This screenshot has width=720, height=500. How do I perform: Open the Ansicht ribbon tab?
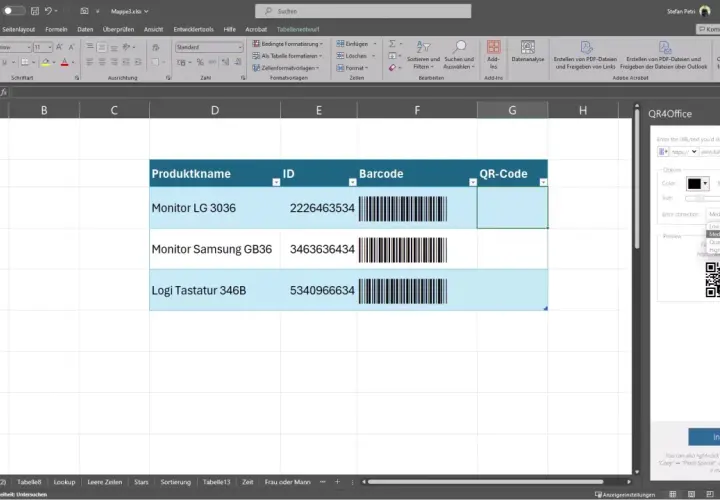(x=153, y=29)
